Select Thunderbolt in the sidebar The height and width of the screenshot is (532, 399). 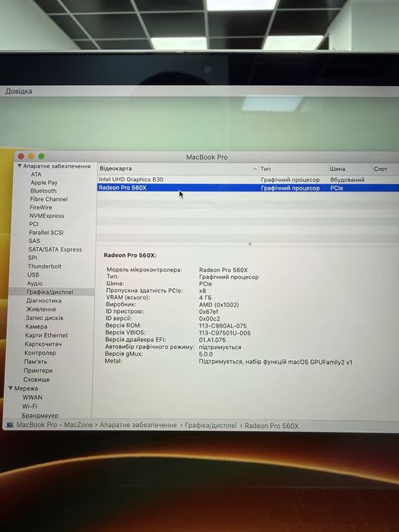(44, 266)
